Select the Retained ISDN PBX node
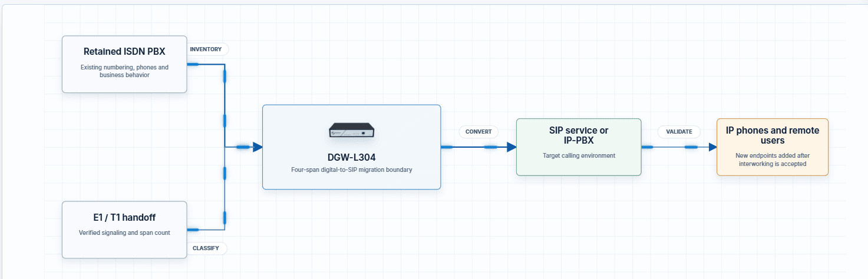The image size is (868, 279). [124, 64]
